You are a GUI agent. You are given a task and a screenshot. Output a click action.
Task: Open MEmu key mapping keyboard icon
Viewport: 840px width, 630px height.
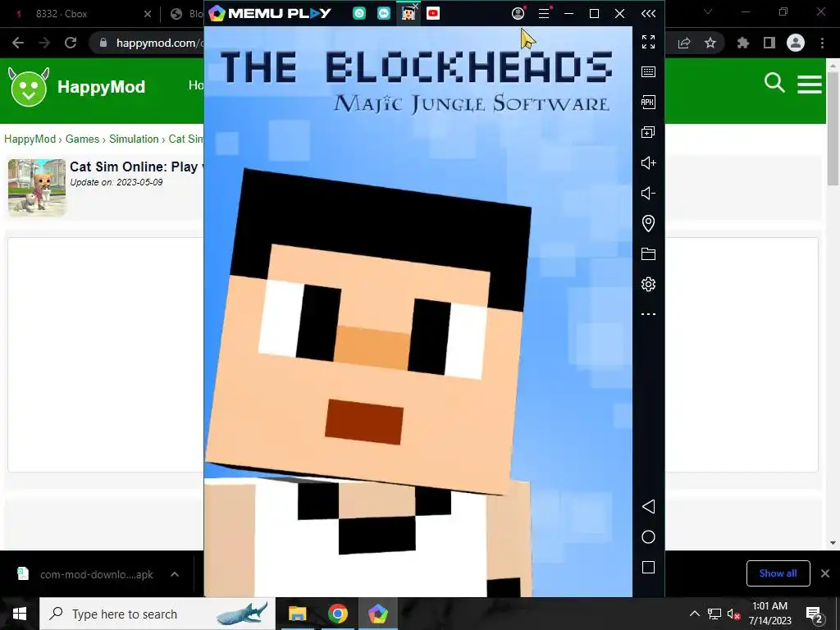click(648, 72)
